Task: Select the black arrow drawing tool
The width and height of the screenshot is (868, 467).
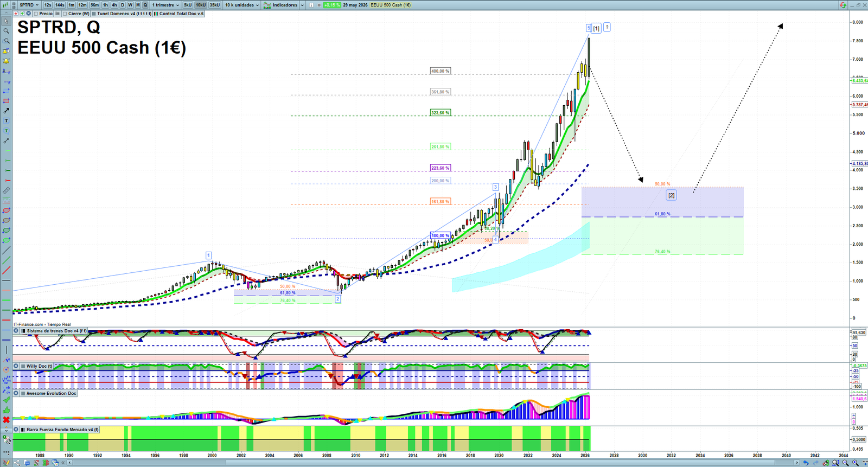Action: (7, 111)
